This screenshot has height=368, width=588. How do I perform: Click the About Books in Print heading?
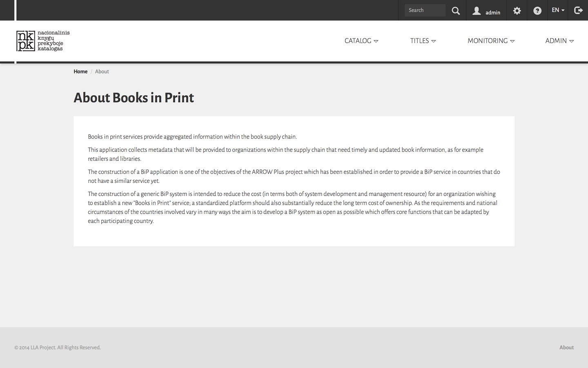134,98
